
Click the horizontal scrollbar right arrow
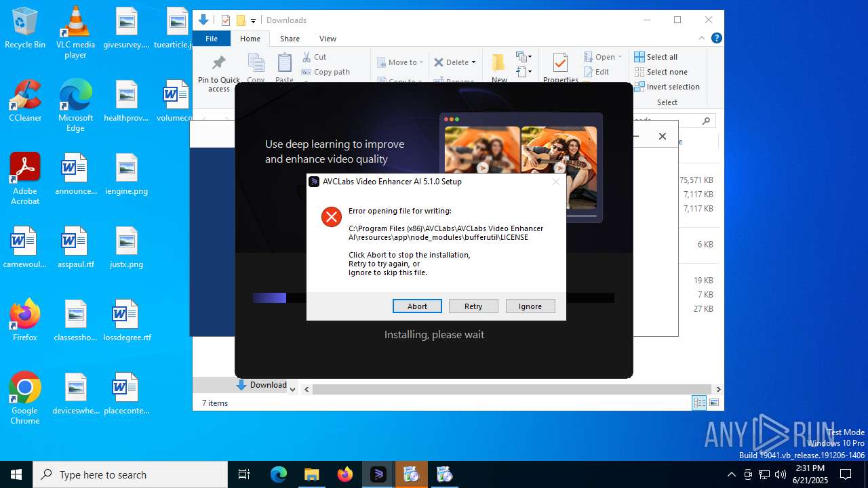[x=718, y=389]
